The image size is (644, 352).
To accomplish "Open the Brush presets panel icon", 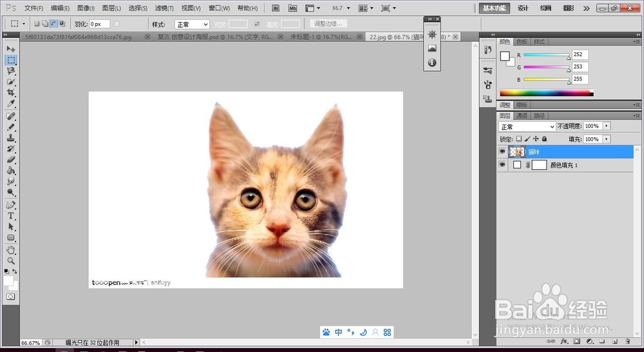I will coord(488,70).
